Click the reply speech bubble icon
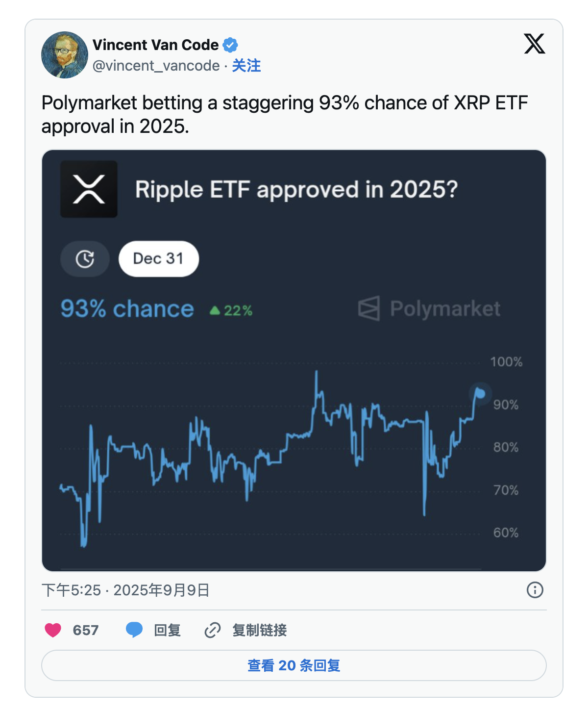The height and width of the screenshot is (711, 588). (134, 630)
